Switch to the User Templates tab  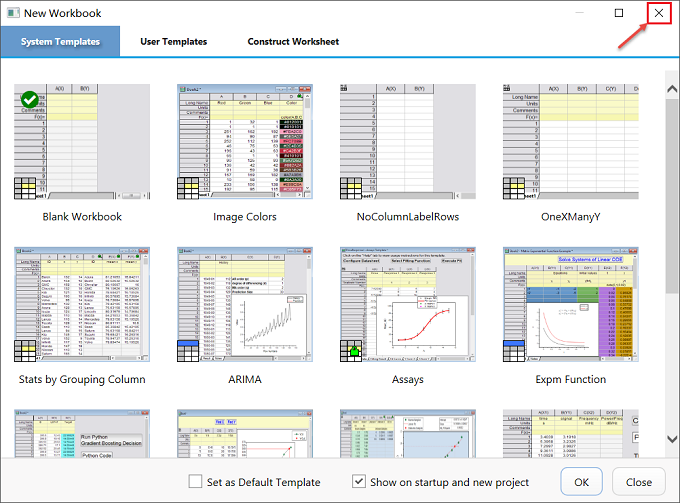[x=173, y=42]
